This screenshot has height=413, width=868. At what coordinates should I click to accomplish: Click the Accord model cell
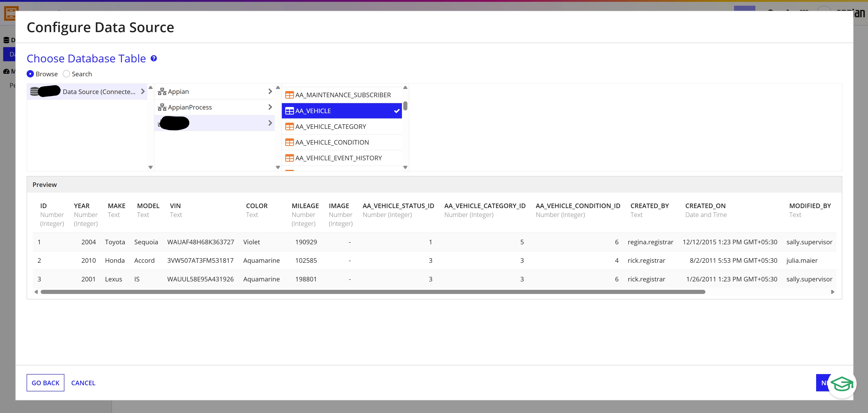click(144, 261)
